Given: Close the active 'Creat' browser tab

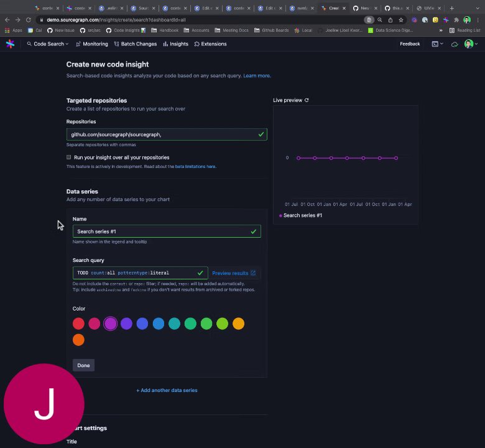Looking at the screenshot, I should coord(344,8).
